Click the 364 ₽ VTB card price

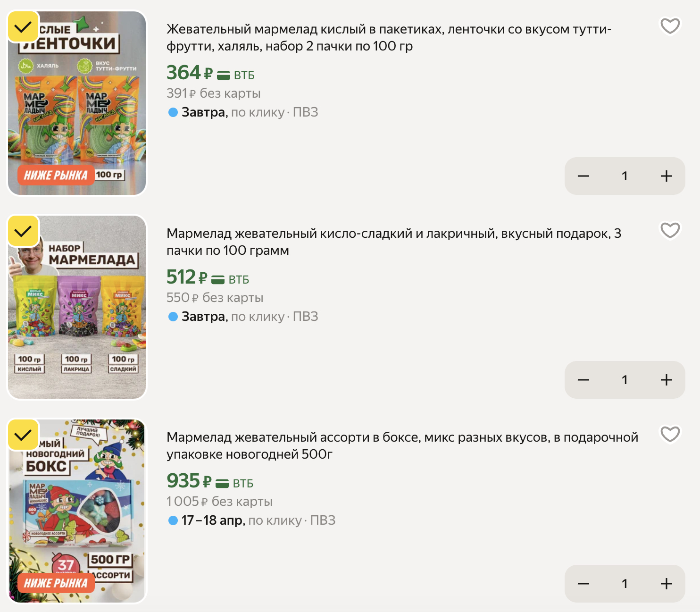[210, 73]
